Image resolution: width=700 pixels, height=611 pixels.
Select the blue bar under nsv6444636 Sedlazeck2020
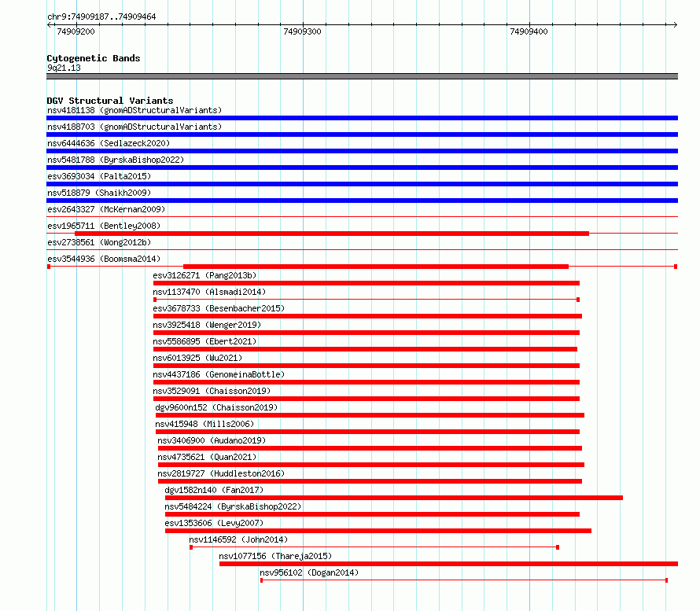[362, 151]
